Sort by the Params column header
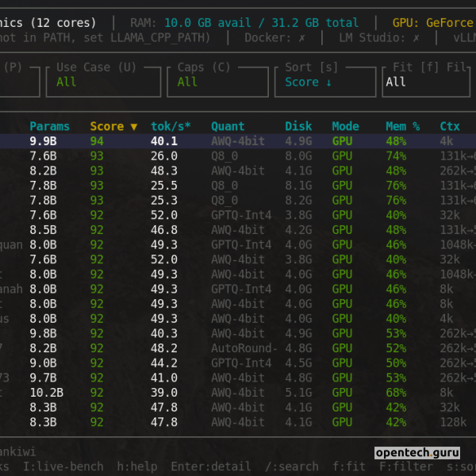The image size is (476, 476). point(50,126)
